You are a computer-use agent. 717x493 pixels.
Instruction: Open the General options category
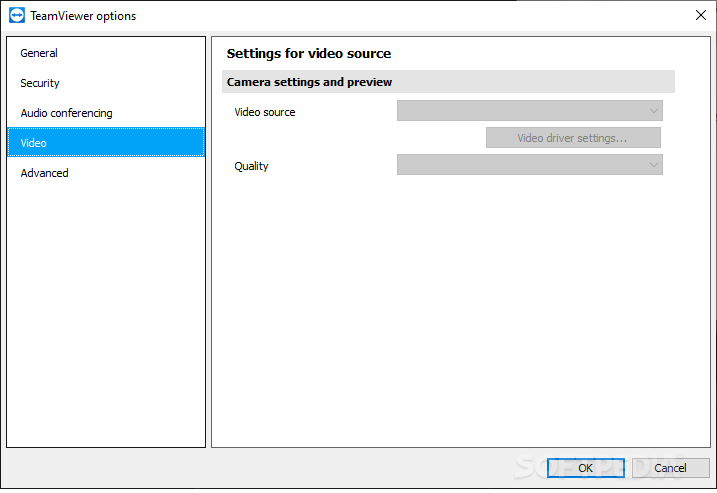coord(106,53)
